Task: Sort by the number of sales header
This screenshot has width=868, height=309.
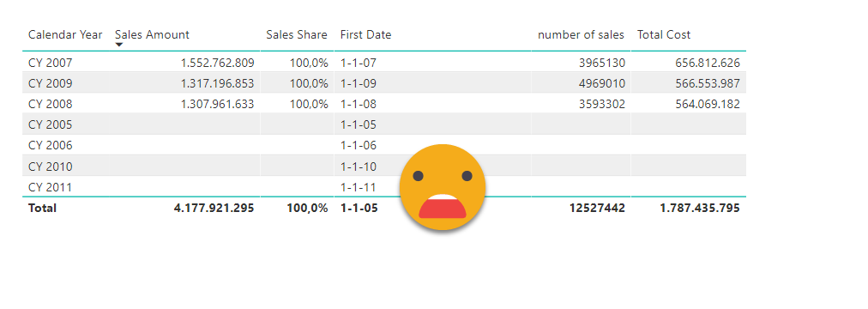Action: coord(581,34)
